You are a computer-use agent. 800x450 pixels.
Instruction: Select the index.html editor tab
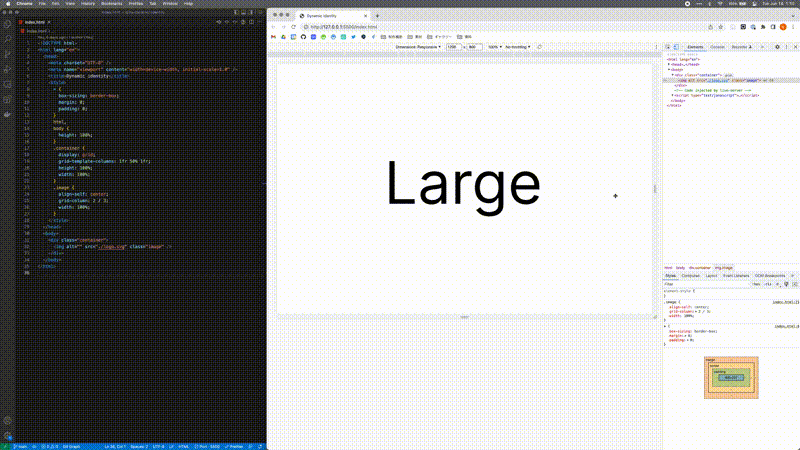pyautogui.click(x=35, y=22)
